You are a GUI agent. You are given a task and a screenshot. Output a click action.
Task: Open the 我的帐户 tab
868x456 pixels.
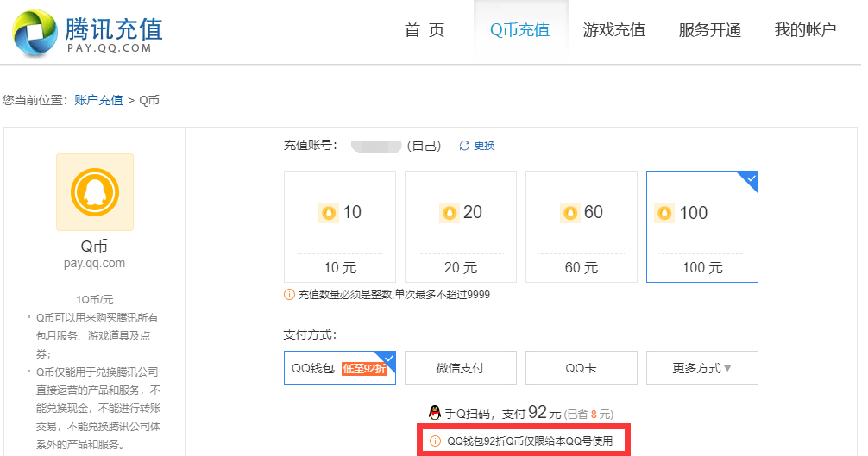tap(805, 30)
